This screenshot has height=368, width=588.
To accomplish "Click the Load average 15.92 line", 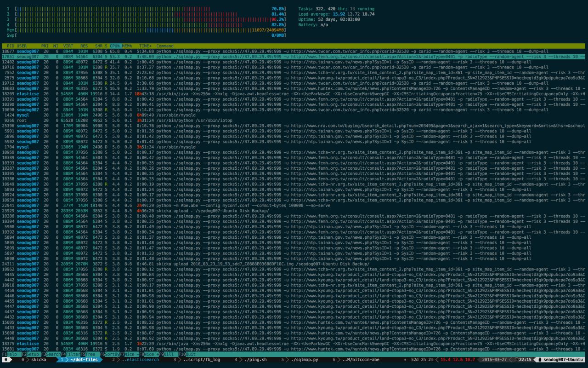I will 336,14.
